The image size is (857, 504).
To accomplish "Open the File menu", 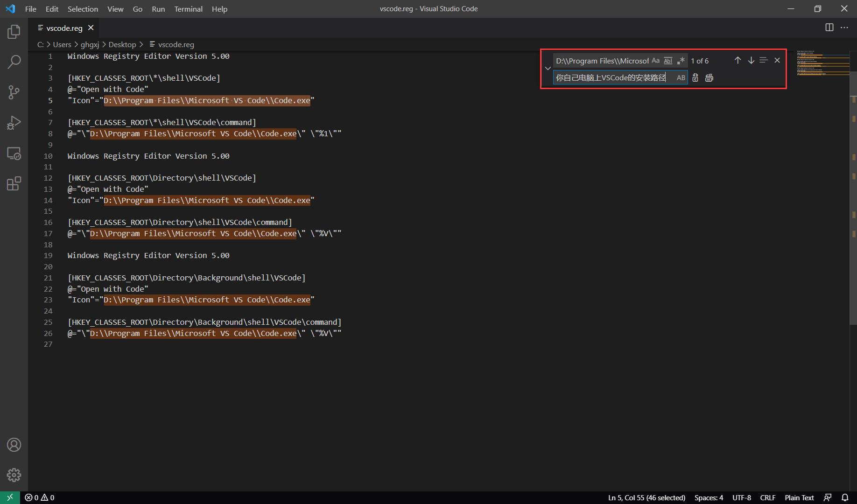I will click(x=31, y=9).
